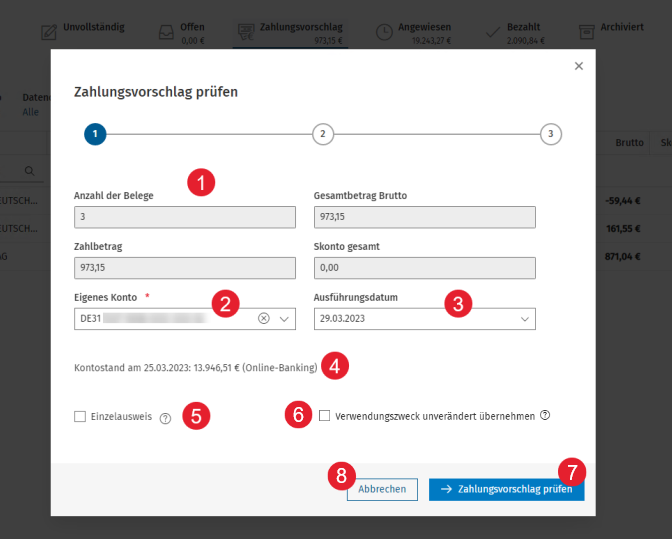Select the 871,04 € amount cell
Image resolution: width=672 pixels, height=539 pixels.
point(623,256)
